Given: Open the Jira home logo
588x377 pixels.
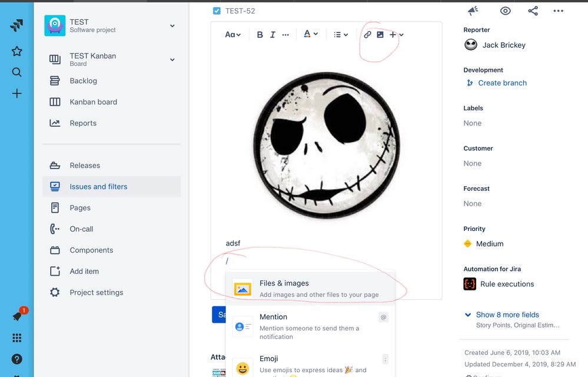Looking at the screenshot, I should click(16, 25).
